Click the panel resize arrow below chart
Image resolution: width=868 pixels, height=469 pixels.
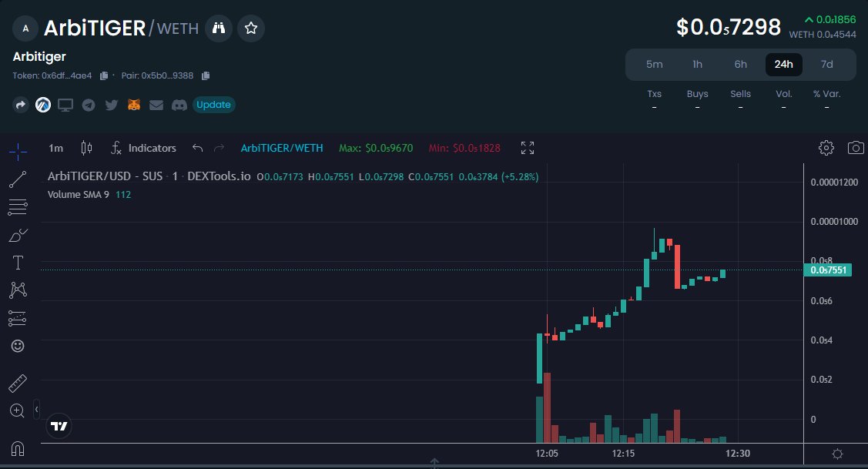click(434, 462)
